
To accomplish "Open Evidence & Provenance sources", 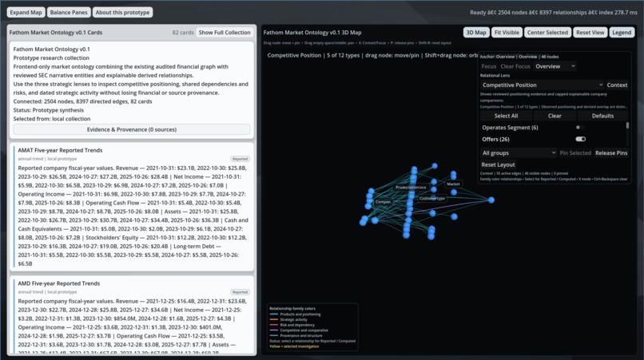I will pos(131,129).
